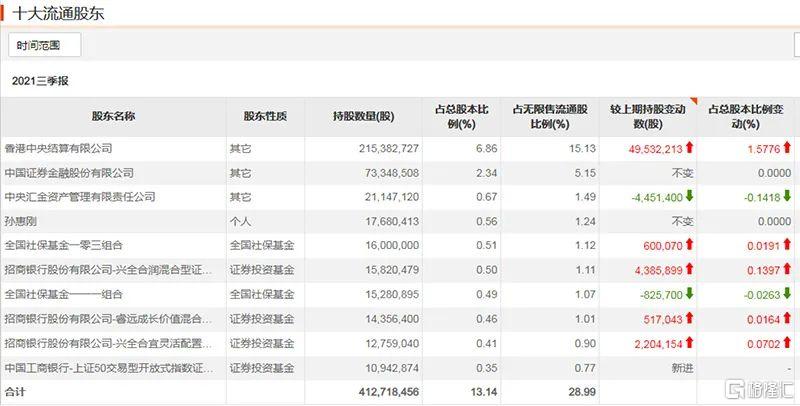
Task: Click ratio value 6.86 in first row
Action: [486, 148]
